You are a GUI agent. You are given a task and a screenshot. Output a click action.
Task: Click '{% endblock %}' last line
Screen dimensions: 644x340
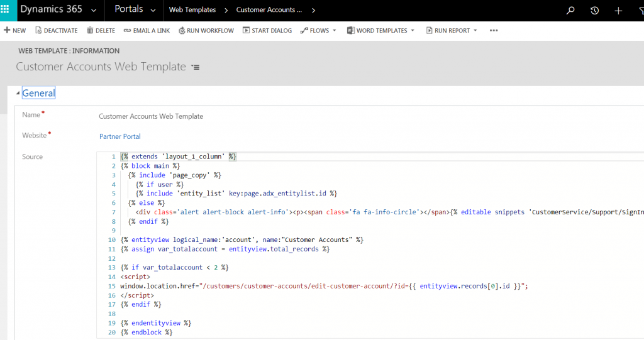pos(147,332)
